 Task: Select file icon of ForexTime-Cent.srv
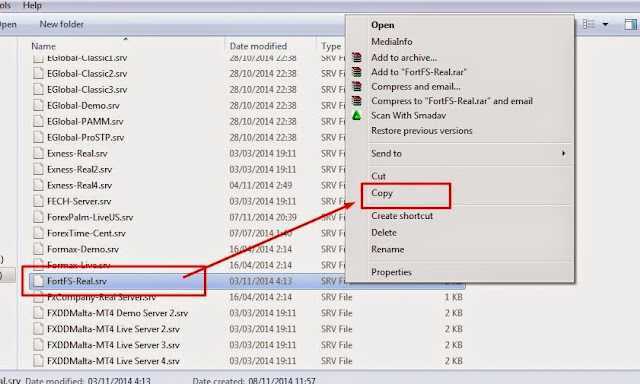(38, 233)
